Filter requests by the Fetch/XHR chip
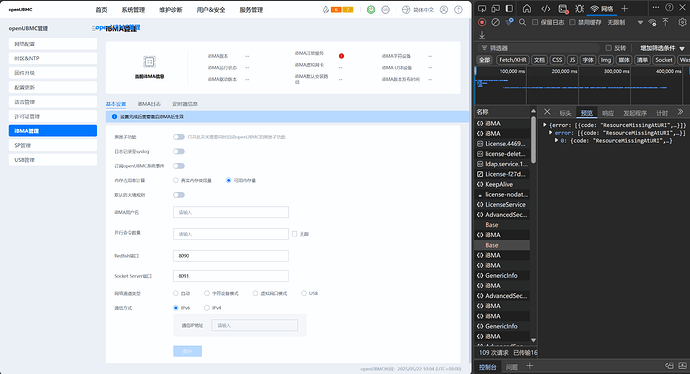Viewport: 690px width, 374px height. pyautogui.click(x=513, y=60)
